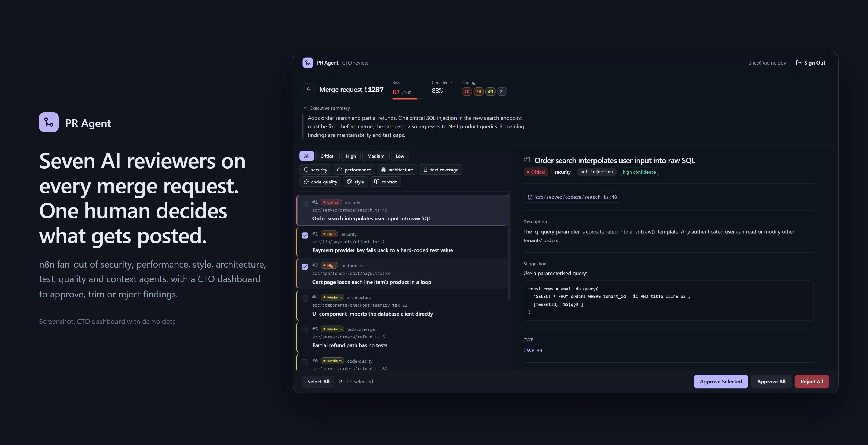Filter findings by Low severity
This screenshot has width=868, height=445.
pyautogui.click(x=400, y=156)
